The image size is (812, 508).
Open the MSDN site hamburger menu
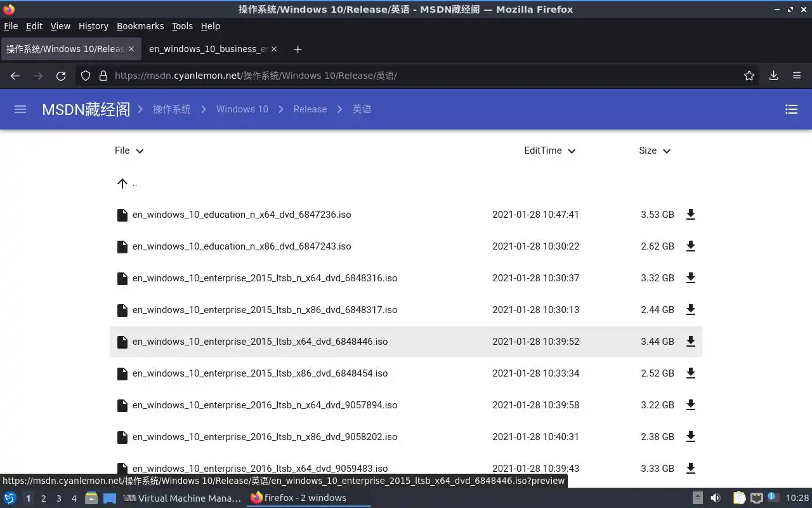[20, 109]
